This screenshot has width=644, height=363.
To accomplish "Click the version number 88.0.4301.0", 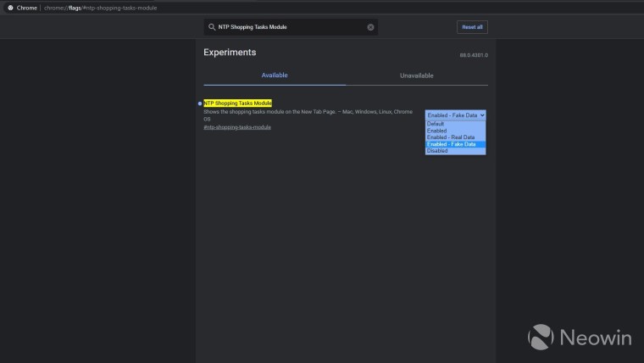I will 474,55.
